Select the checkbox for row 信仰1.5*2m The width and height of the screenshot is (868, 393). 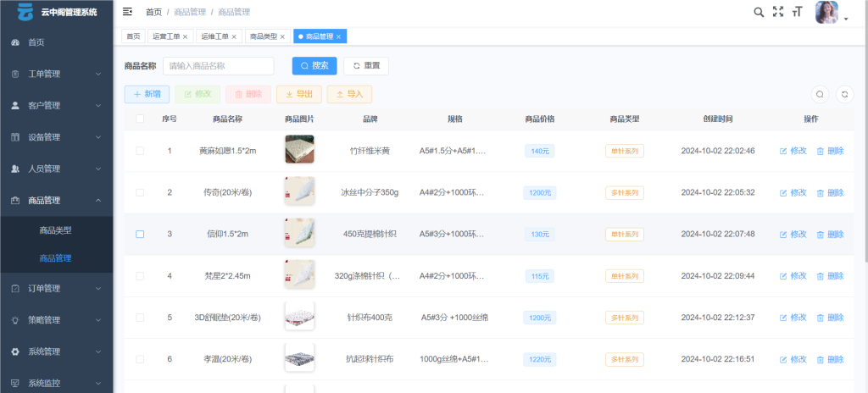(140, 234)
